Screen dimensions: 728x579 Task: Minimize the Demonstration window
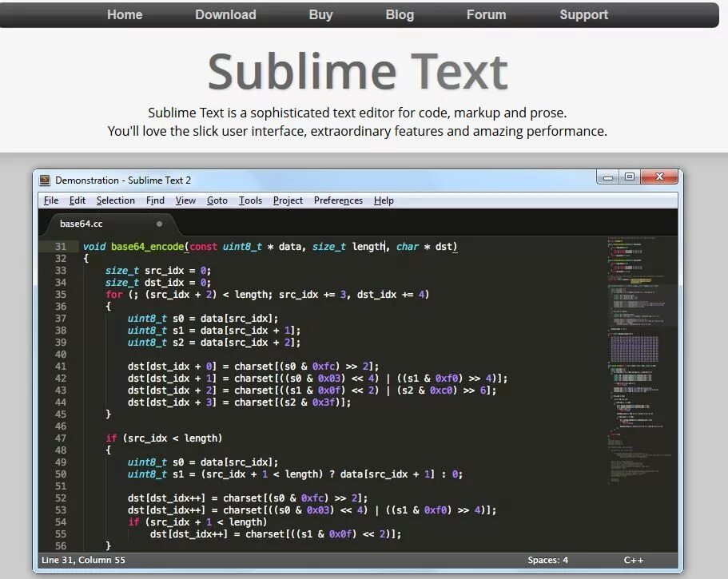[x=608, y=177]
